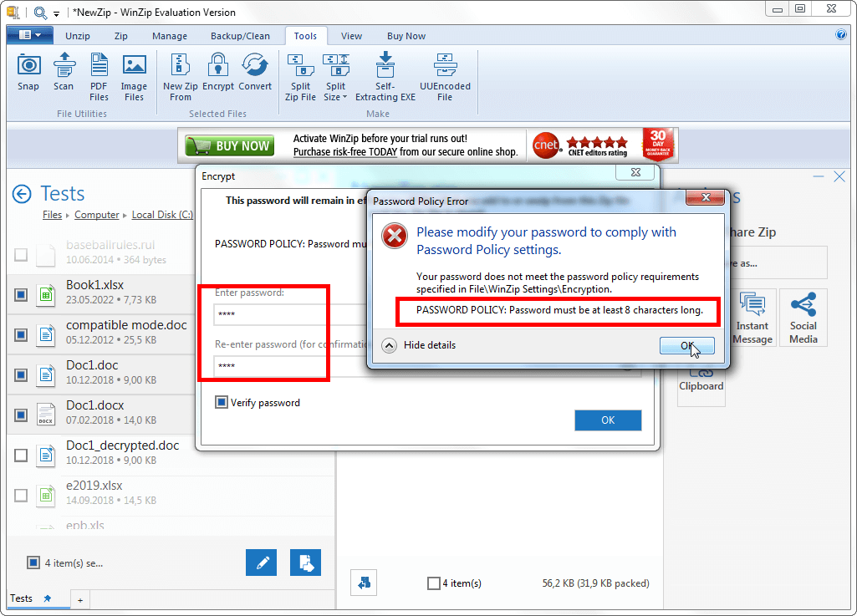This screenshot has height=616, width=857.
Task: Close the Encrypt dialog
Action: [x=635, y=172]
